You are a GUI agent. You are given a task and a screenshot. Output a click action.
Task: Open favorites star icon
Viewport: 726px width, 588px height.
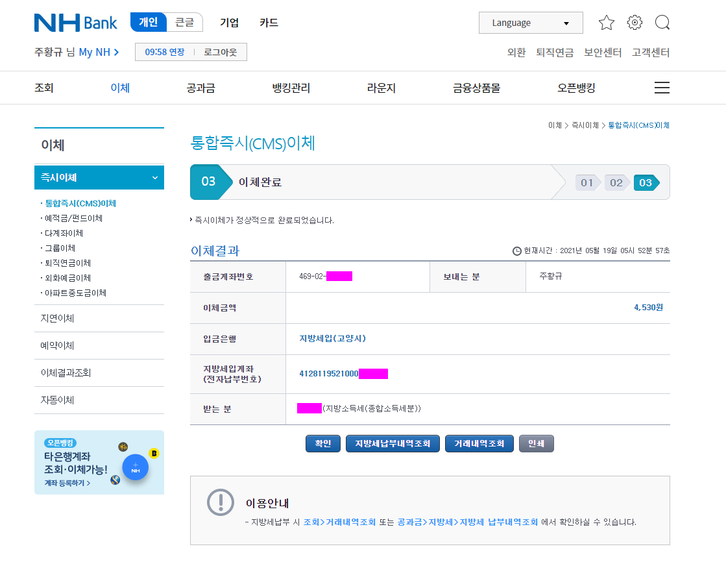(x=606, y=23)
